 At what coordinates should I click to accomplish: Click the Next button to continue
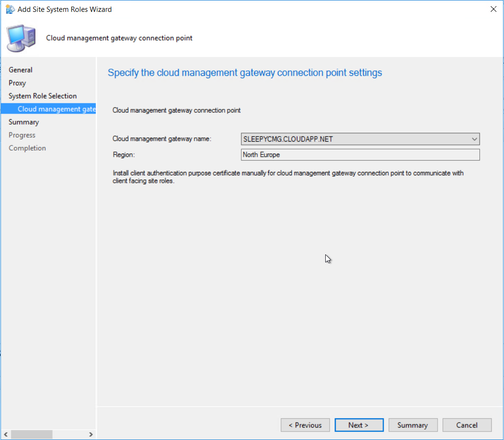pos(359,425)
